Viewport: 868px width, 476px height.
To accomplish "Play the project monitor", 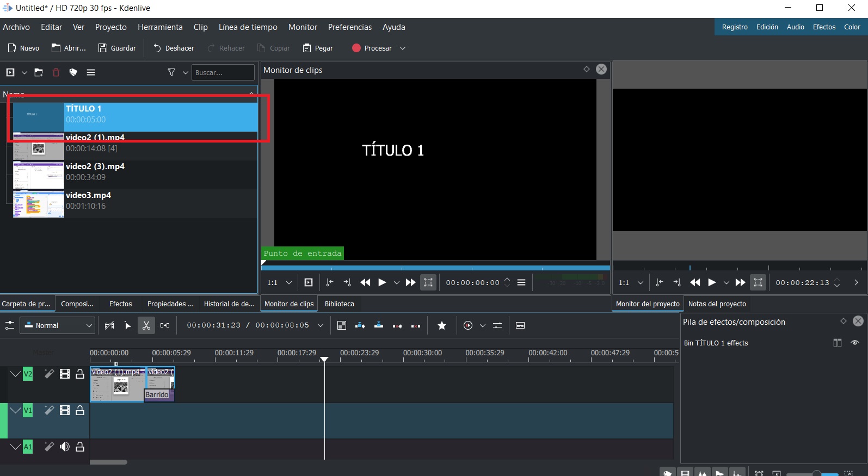I will point(712,282).
